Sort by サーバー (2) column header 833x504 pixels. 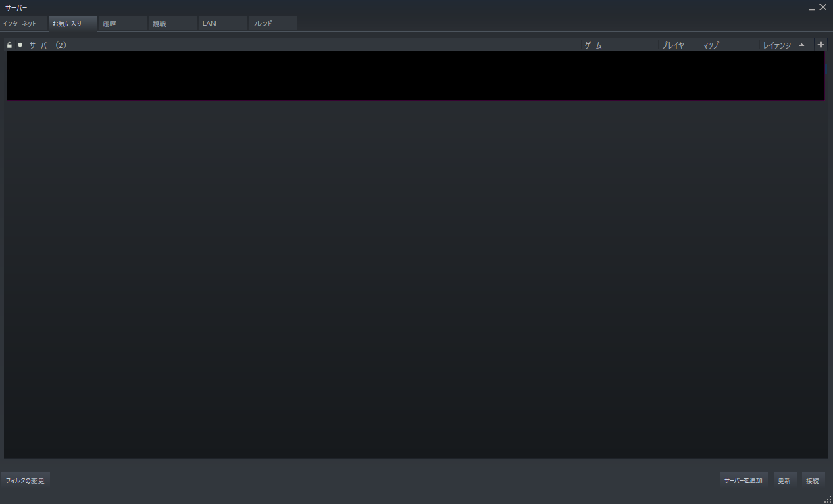click(304, 45)
